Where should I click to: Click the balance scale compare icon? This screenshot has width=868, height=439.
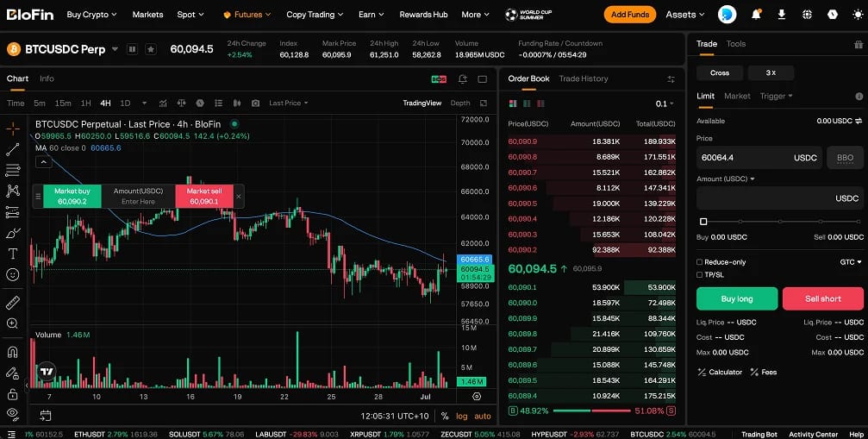[182, 103]
